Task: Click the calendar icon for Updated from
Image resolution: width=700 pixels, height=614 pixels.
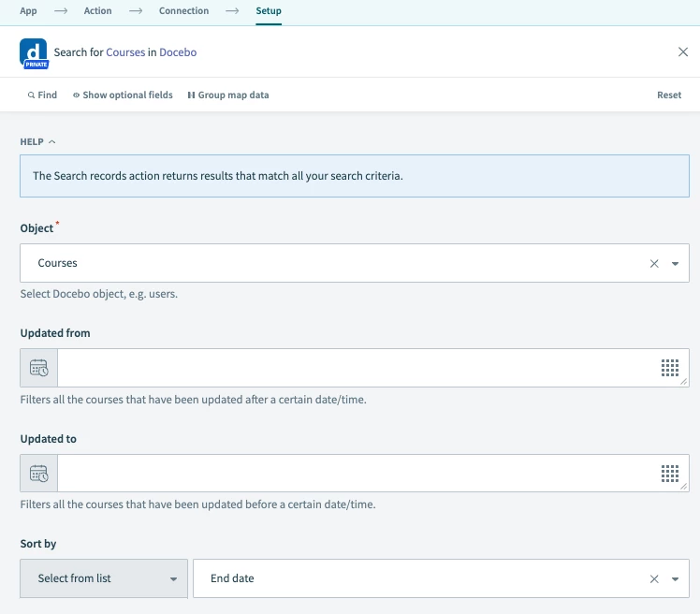Action: coord(39,368)
